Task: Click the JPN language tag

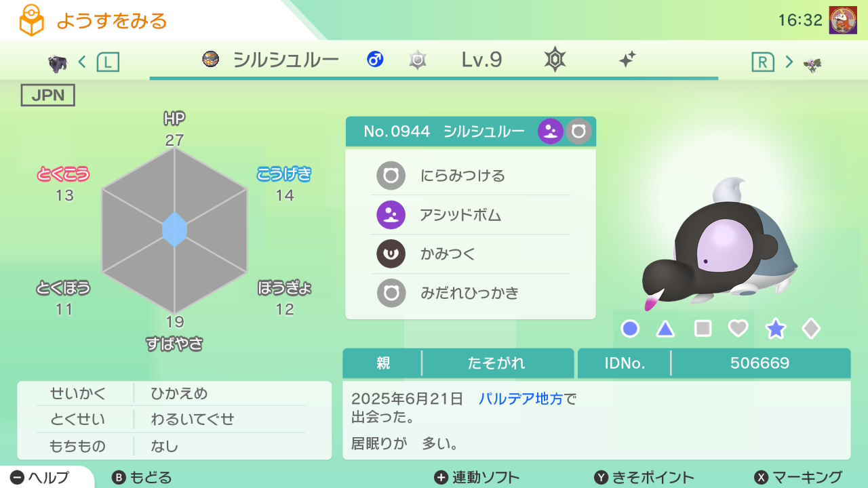Action: tap(48, 96)
